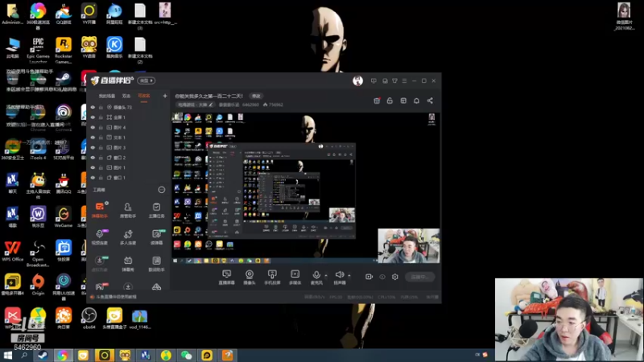
Task: Open the obs64 desktop shortcut
Action: pyautogui.click(x=89, y=319)
